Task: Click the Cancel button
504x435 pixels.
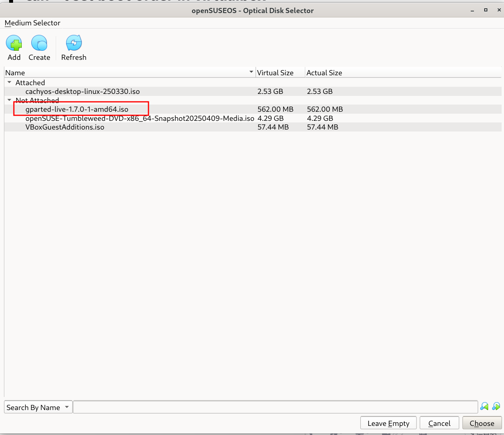Action: 439,423
